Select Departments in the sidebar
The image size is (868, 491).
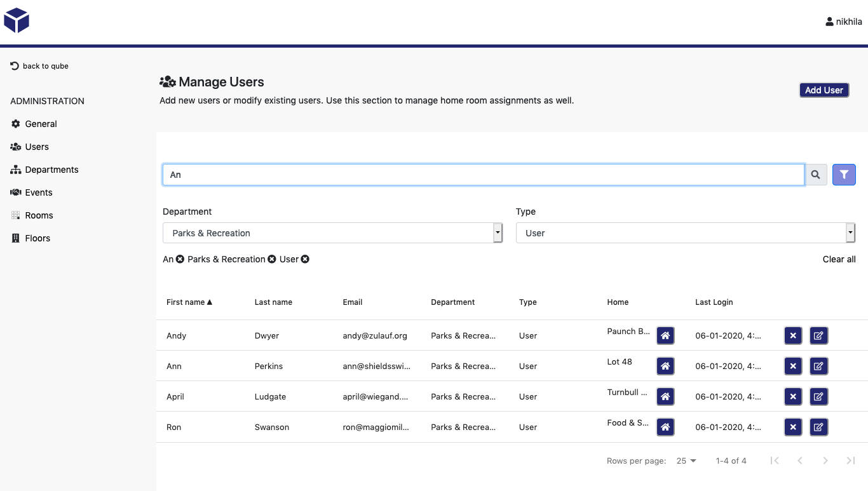[51, 170]
